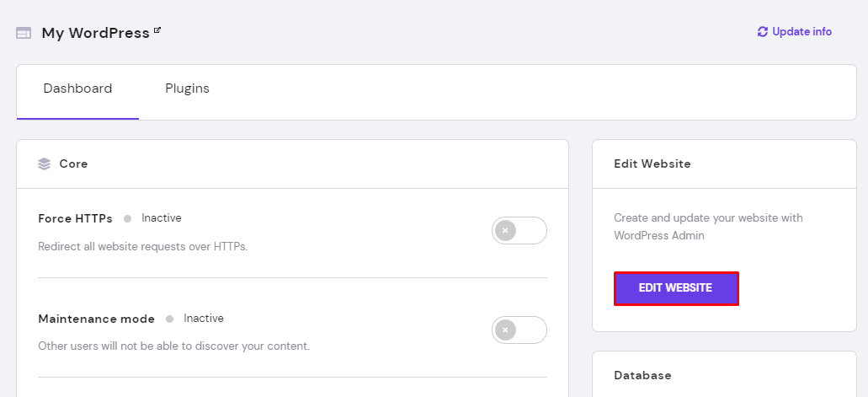
Task: Click the grey status dot beside Force HTTPS
Action: (128, 218)
